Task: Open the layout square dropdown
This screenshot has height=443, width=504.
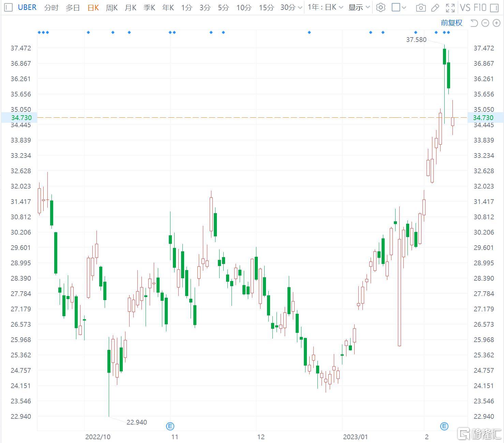Action: point(399,8)
